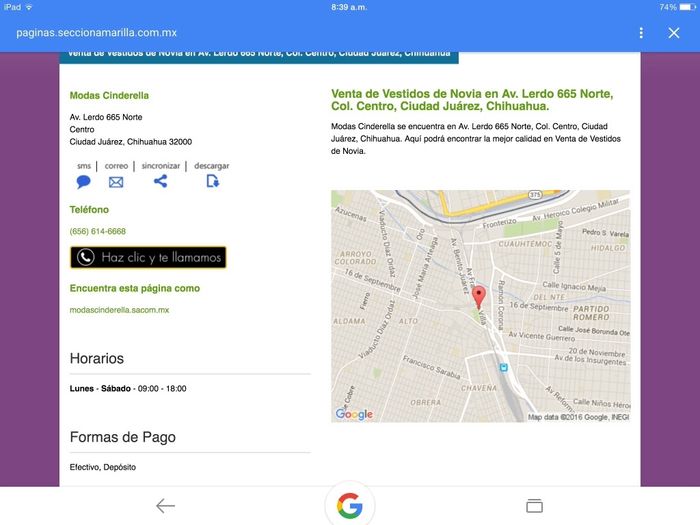Click 'OBRERA' neighborhood label on map

point(425,402)
